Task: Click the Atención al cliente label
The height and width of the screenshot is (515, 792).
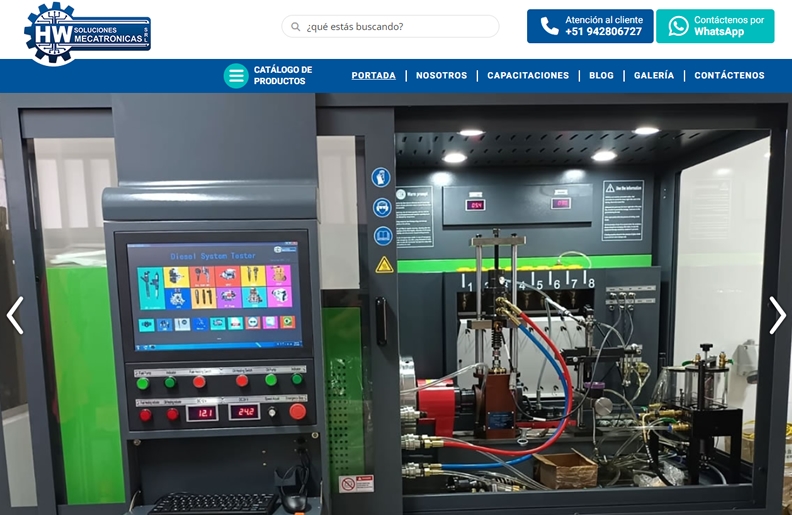Action: click(x=604, y=19)
